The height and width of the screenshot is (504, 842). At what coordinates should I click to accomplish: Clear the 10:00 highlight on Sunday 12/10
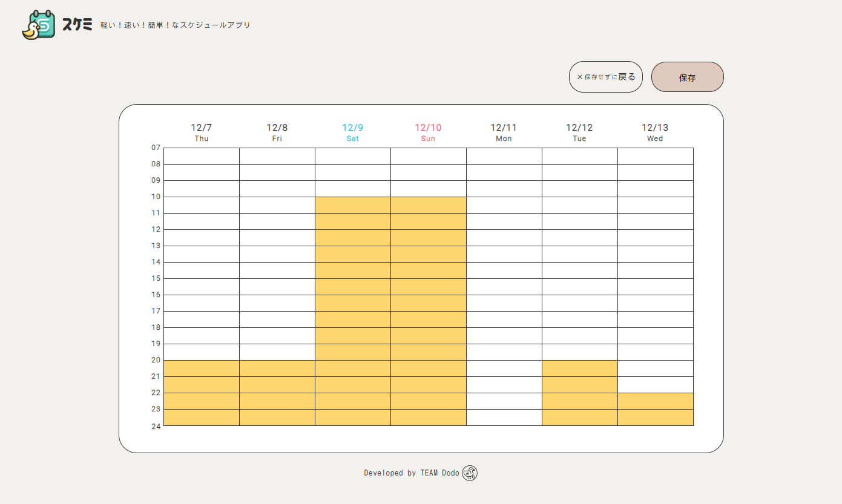428,205
